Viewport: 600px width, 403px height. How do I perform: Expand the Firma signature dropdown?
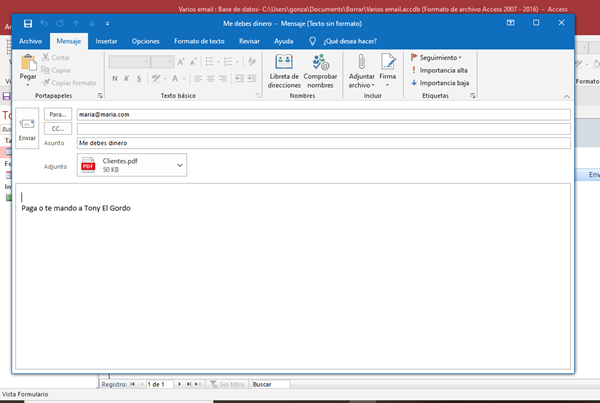tap(388, 86)
